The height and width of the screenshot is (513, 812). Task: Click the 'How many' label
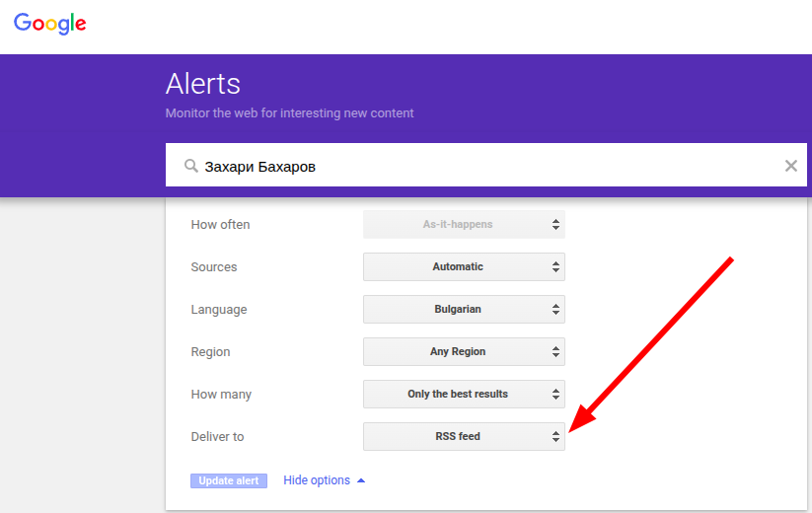click(x=221, y=395)
